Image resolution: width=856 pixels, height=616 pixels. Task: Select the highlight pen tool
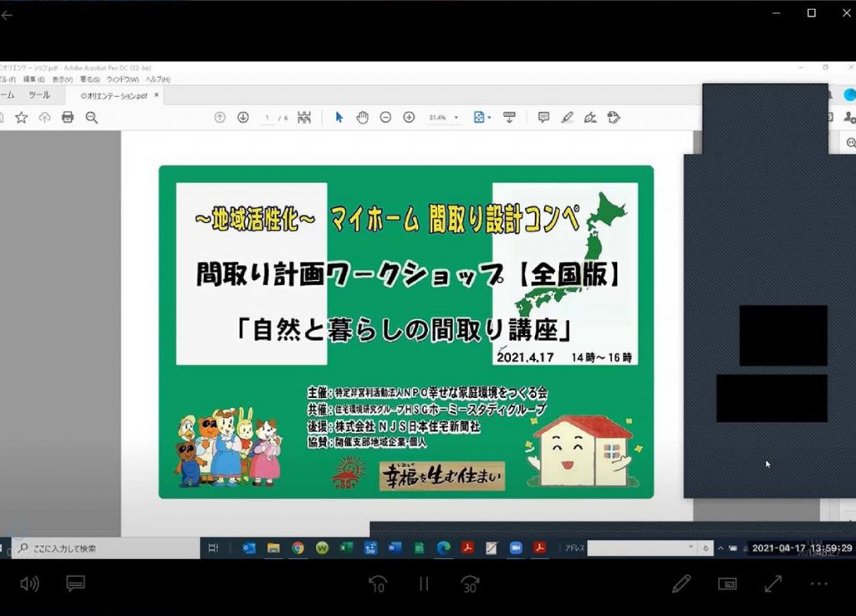pyautogui.click(x=568, y=117)
